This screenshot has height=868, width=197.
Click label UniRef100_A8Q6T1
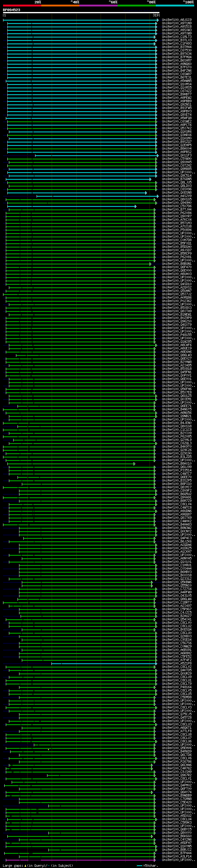pyautogui.click(x=177, y=728)
